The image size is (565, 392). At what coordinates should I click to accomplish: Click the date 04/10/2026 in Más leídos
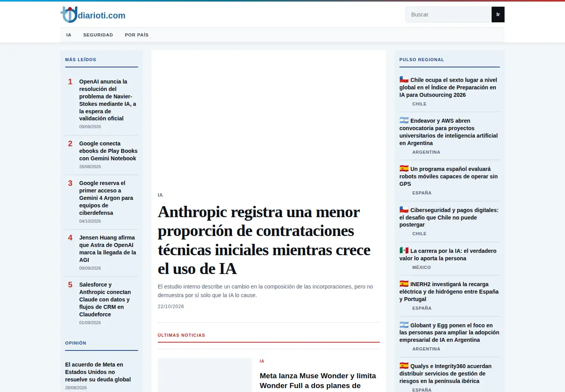point(90,221)
